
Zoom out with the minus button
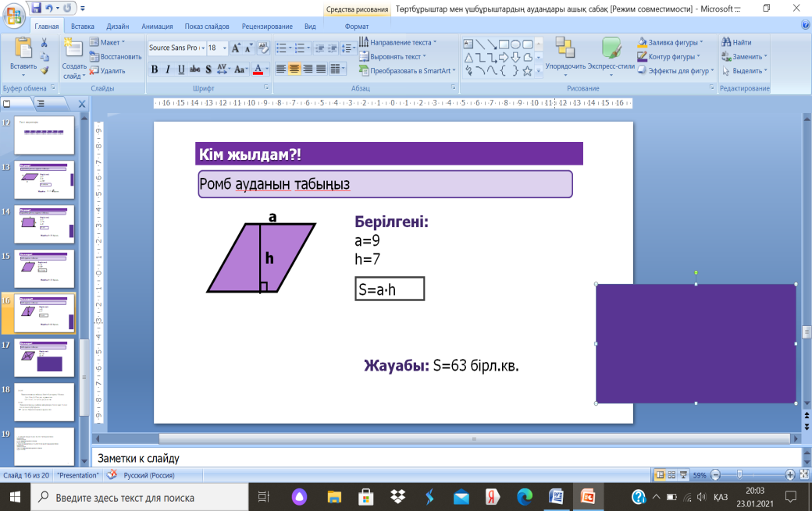click(x=716, y=474)
